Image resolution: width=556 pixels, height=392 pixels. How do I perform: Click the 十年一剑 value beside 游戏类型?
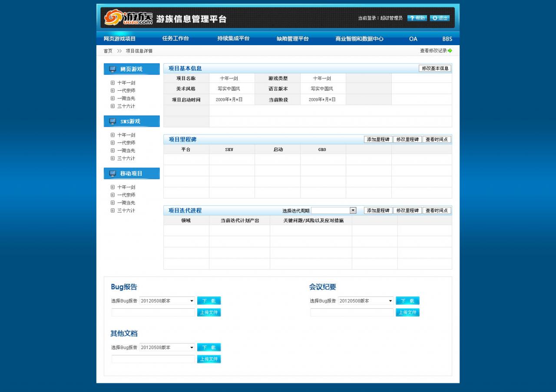pos(322,79)
